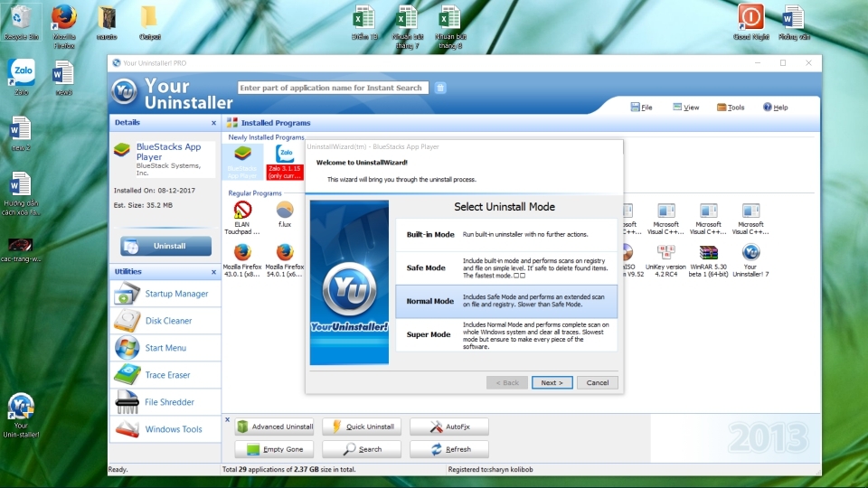Viewport: 868px width, 488px height.
Task: Open naruto archive on desktop
Action: pyautogui.click(x=107, y=22)
